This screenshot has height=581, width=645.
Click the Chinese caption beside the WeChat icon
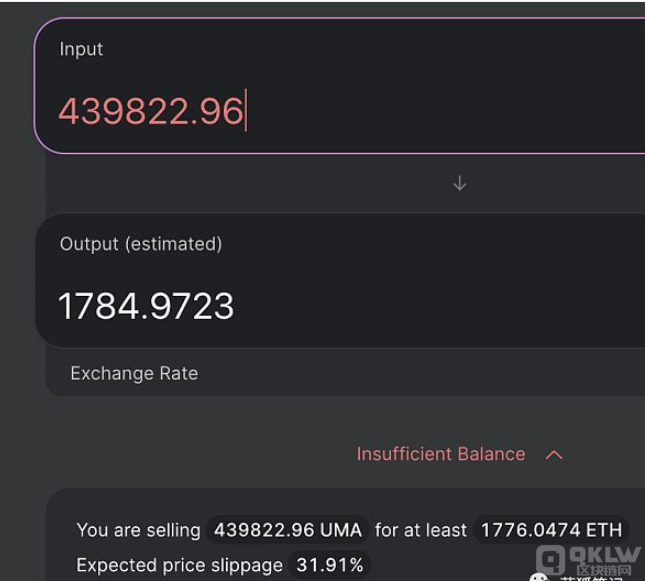590,579
